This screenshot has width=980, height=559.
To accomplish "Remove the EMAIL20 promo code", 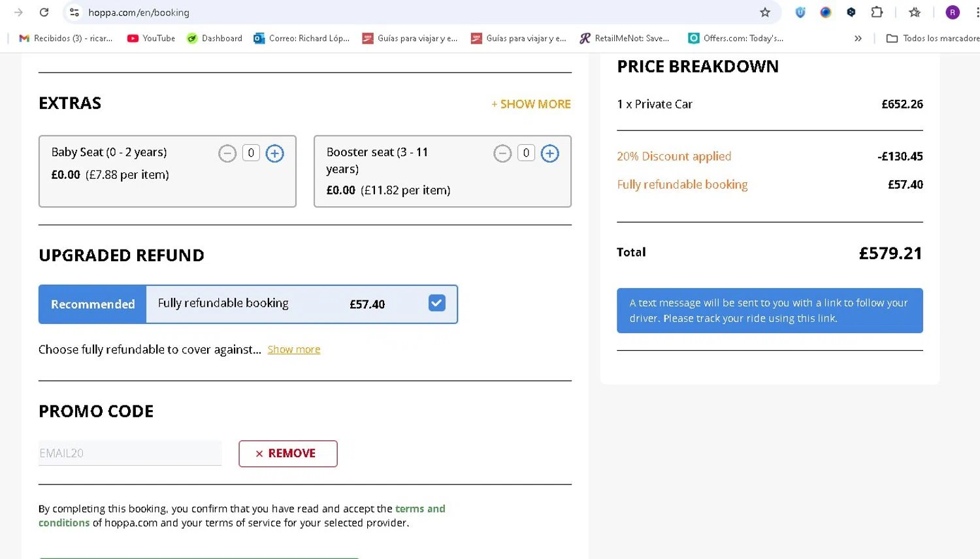I will [x=288, y=453].
